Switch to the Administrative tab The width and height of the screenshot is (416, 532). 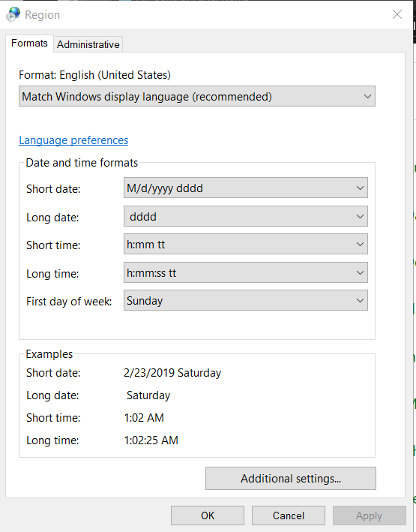tap(88, 44)
